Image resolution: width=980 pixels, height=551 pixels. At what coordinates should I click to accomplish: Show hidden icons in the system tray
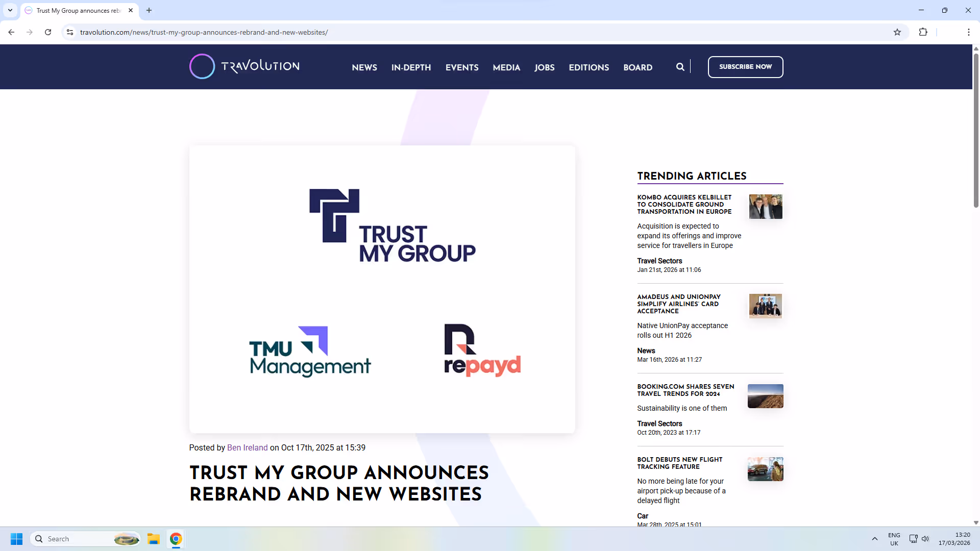[x=875, y=539]
